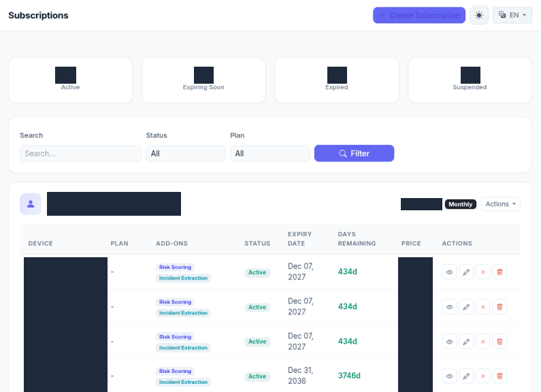Click the translate icon beside EN

click(502, 15)
